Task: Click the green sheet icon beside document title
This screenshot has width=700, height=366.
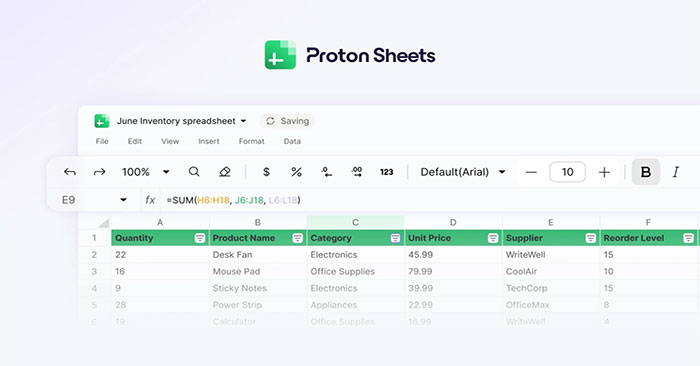Action: [x=102, y=121]
